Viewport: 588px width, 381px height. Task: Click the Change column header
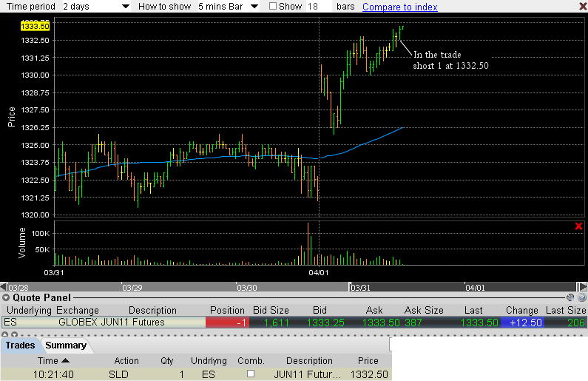pyautogui.click(x=521, y=311)
